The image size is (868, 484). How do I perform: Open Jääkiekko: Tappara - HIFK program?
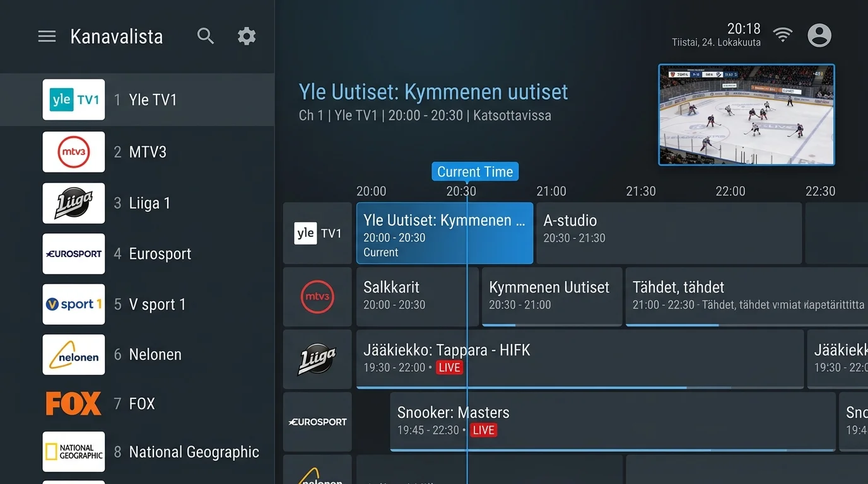pyautogui.click(x=580, y=359)
